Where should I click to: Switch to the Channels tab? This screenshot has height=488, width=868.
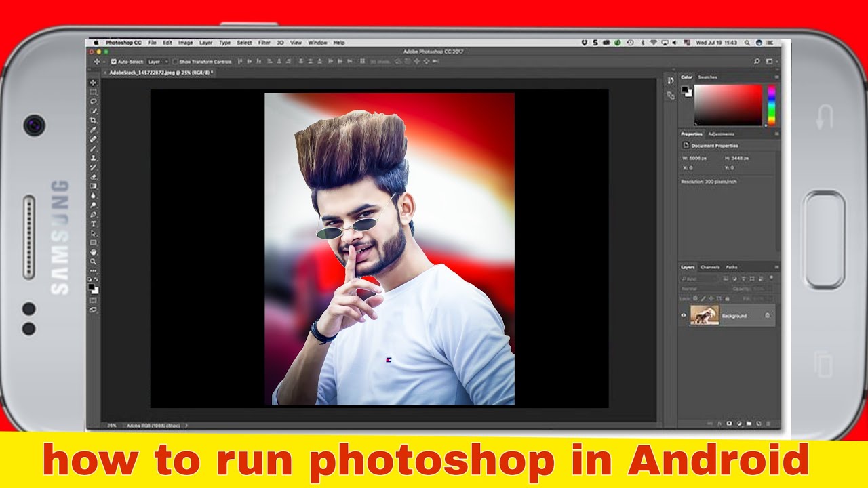click(710, 267)
